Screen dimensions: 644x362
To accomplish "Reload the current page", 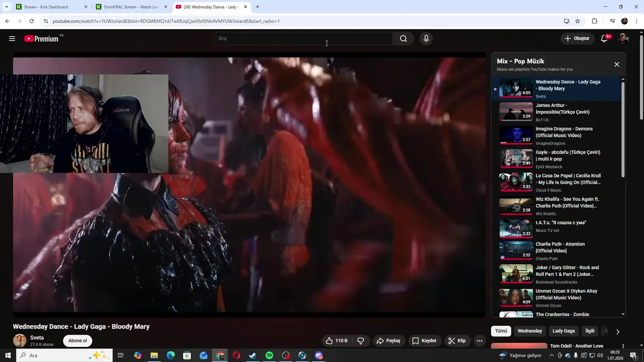I will [31, 21].
